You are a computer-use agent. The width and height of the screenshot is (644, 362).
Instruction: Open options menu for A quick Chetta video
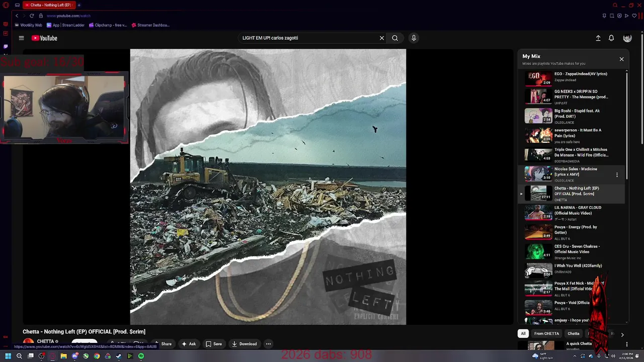(x=626, y=344)
